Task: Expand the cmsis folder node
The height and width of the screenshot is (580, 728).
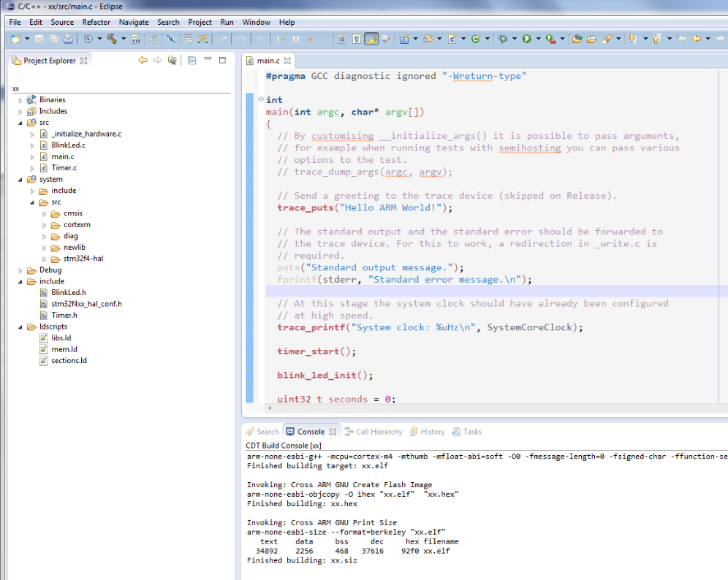Action: pos(44,214)
